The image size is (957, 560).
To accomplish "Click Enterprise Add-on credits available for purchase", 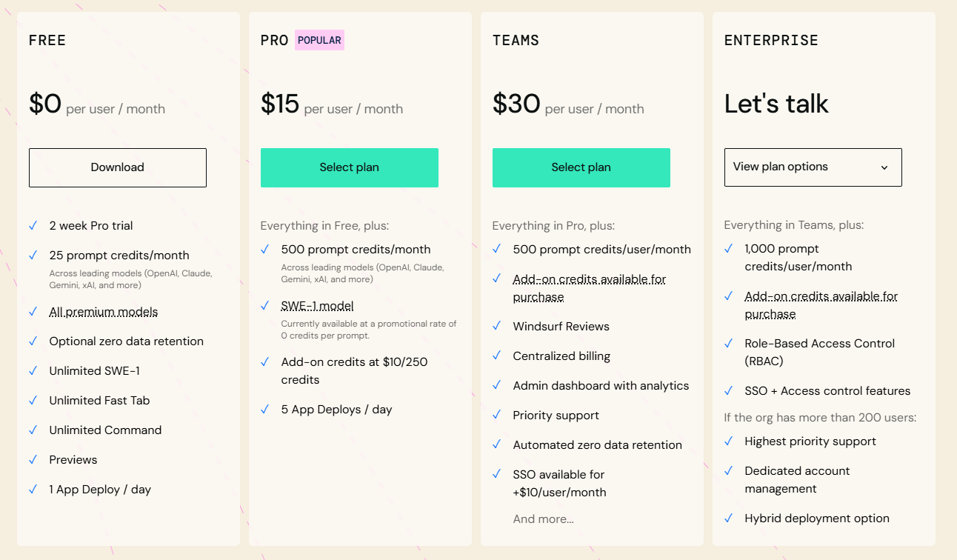I will pos(821,304).
